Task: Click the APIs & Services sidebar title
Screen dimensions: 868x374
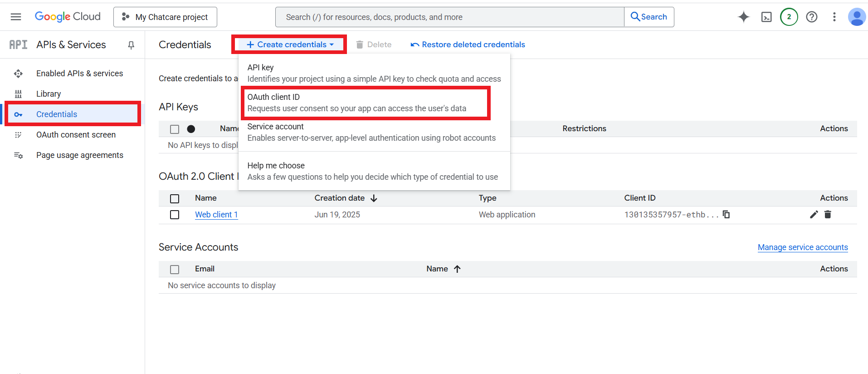Action: (x=71, y=44)
